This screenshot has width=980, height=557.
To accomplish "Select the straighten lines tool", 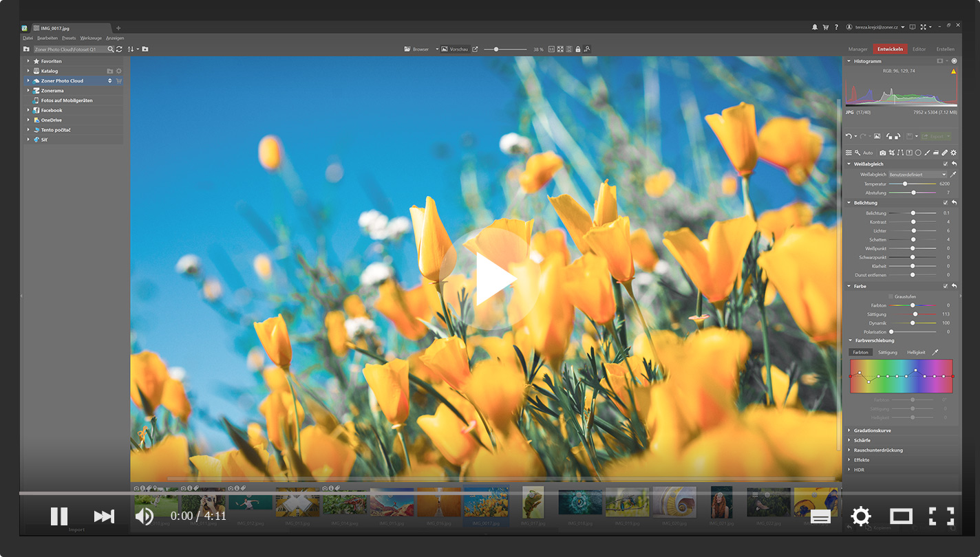I will point(900,153).
